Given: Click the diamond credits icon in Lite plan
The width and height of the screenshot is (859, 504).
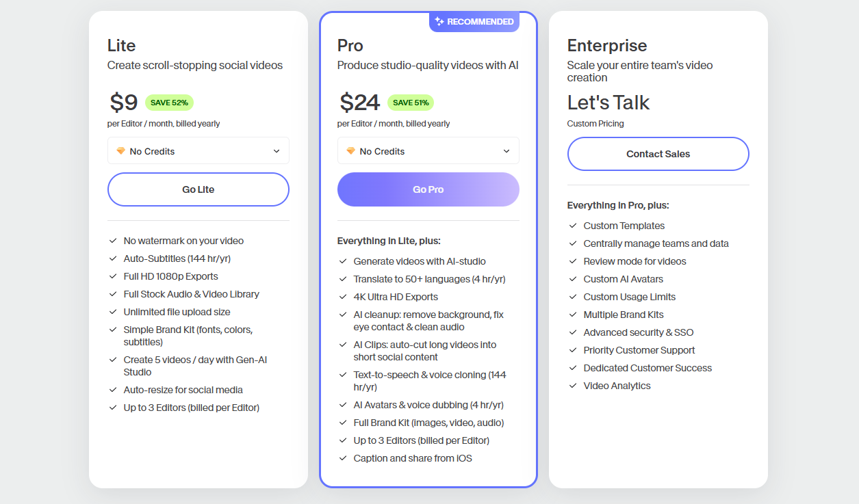Looking at the screenshot, I should tap(121, 151).
